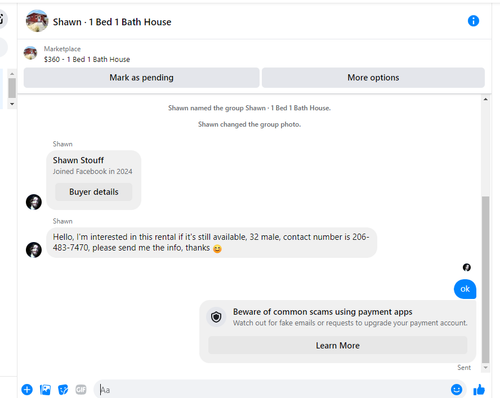This screenshot has height=398, width=500.
Task: Click 'Beware of common scams using payment apps' heading
Action: pos(323,312)
